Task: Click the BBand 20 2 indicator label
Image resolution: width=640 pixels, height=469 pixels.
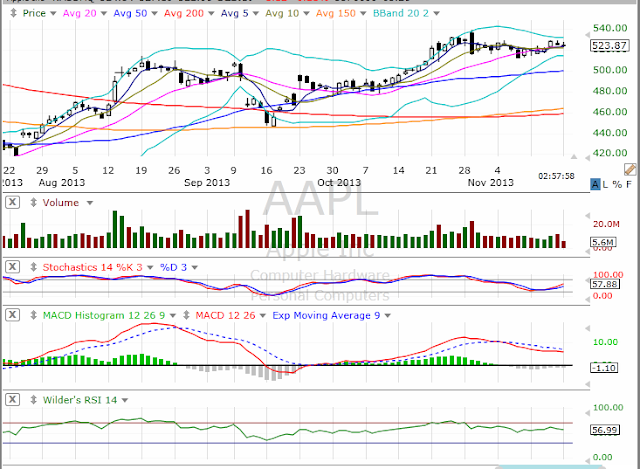Action: coord(401,13)
